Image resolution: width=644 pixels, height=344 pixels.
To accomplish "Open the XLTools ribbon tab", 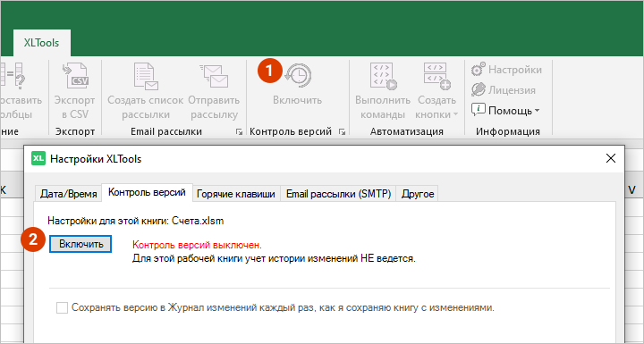I will [x=41, y=43].
